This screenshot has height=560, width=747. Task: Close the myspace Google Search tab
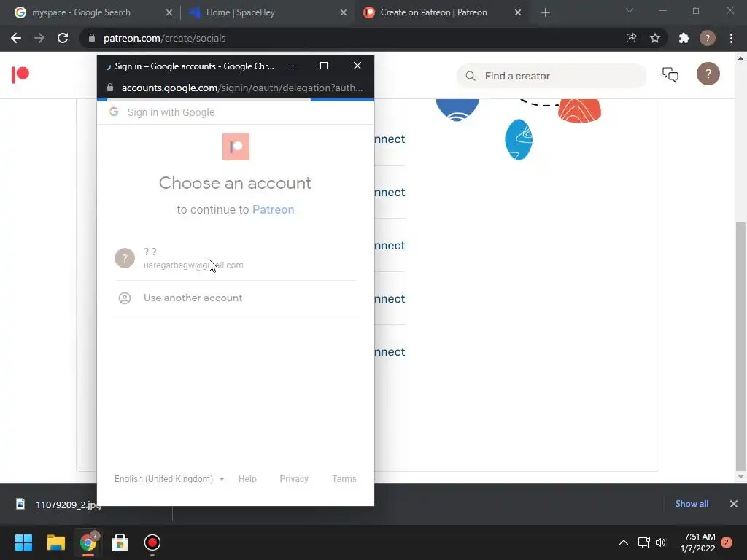(x=169, y=12)
